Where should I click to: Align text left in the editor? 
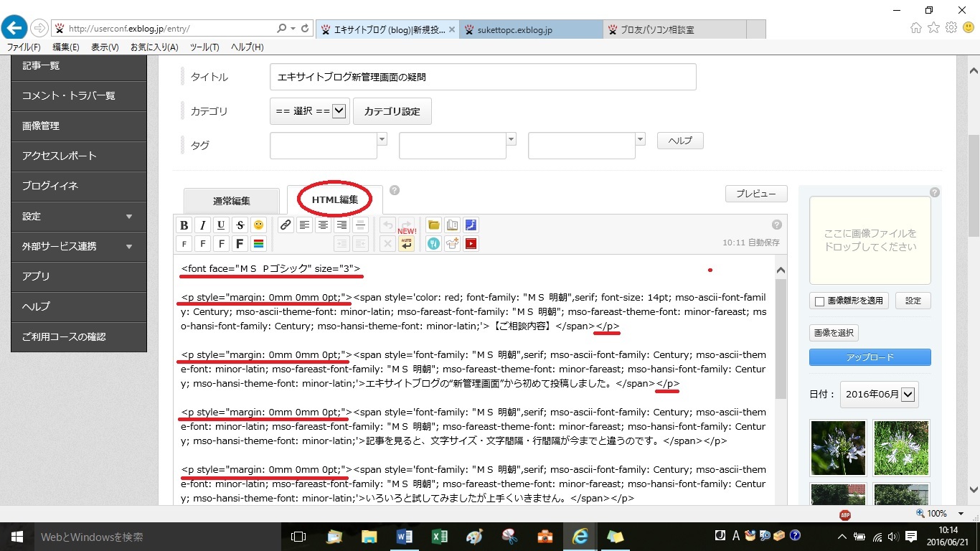pyautogui.click(x=305, y=225)
